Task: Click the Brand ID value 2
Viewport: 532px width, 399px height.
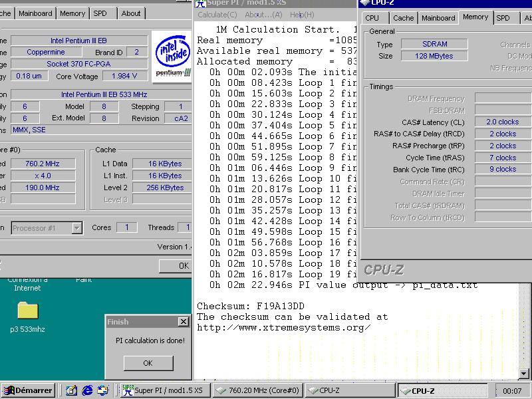Action: click(137, 53)
